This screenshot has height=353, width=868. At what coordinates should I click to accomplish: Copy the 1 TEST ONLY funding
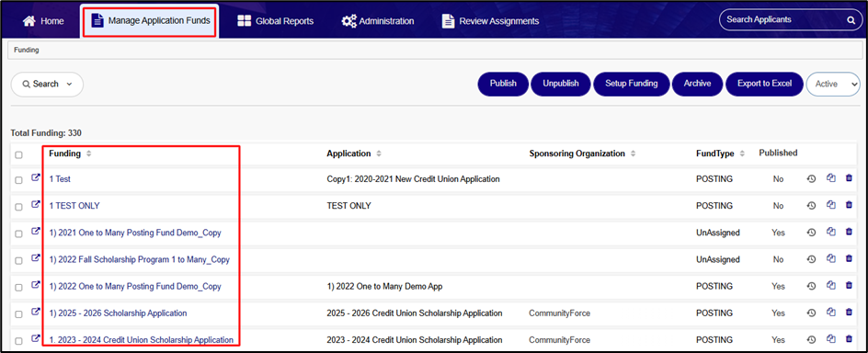click(x=830, y=205)
